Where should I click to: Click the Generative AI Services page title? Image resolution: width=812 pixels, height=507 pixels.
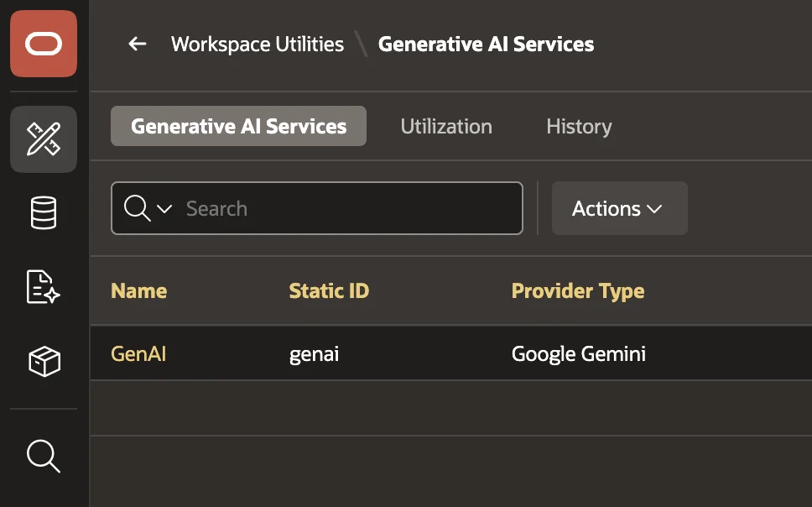click(x=486, y=44)
